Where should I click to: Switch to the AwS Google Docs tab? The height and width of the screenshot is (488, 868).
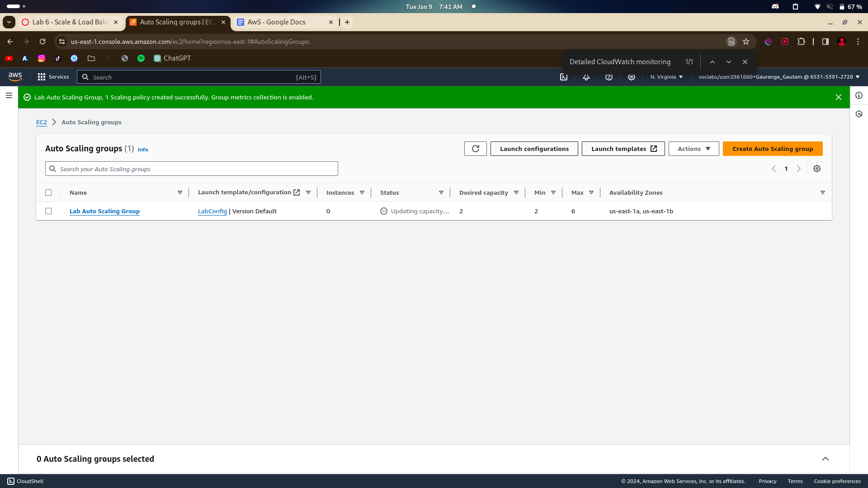click(x=277, y=22)
